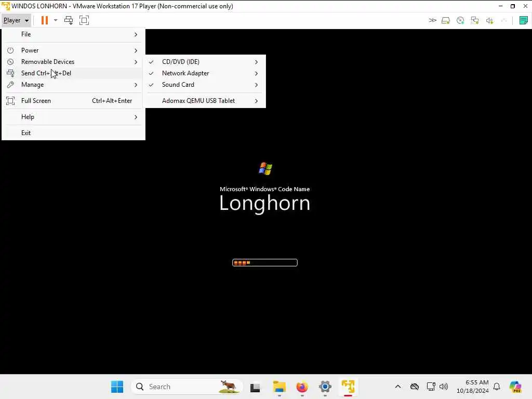
Task: Click the keyboard icon beside Send Ctrl+Alt+Del
Action: click(x=10, y=73)
